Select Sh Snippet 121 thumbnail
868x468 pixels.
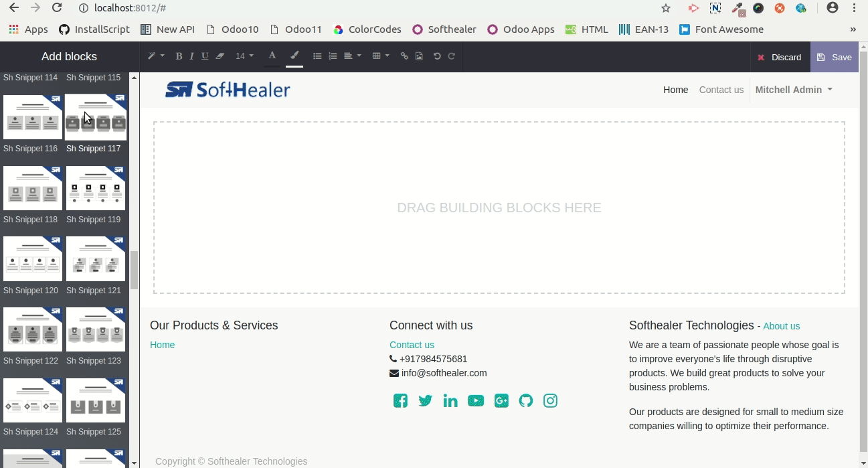click(96, 258)
